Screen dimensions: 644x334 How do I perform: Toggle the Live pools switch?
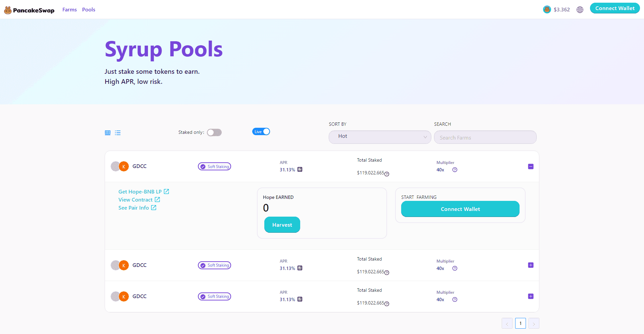coord(261,132)
